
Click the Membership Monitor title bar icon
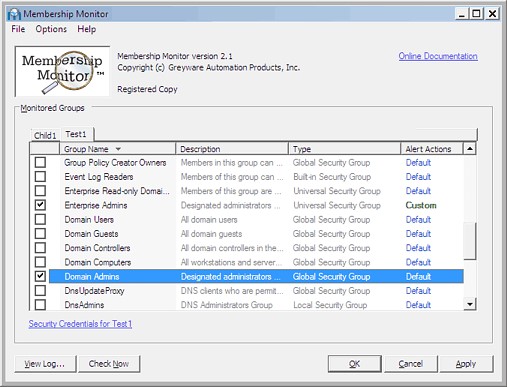pyautogui.click(x=14, y=14)
